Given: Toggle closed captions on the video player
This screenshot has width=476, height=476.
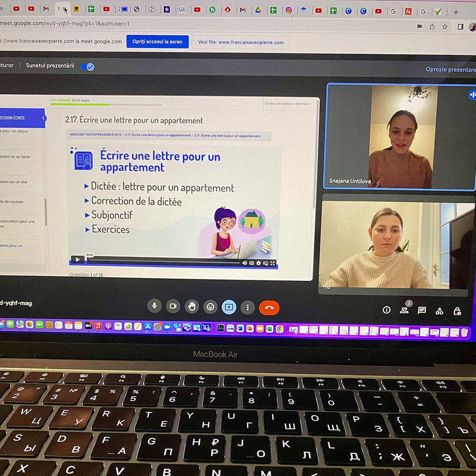Looking at the screenshot, I should pyautogui.click(x=252, y=263).
